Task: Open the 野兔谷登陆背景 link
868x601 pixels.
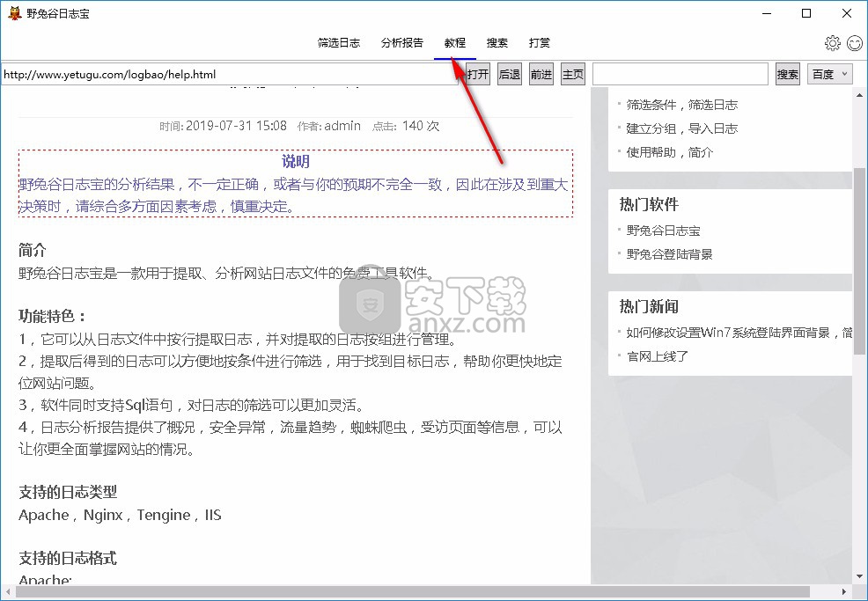Action: coord(669,254)
